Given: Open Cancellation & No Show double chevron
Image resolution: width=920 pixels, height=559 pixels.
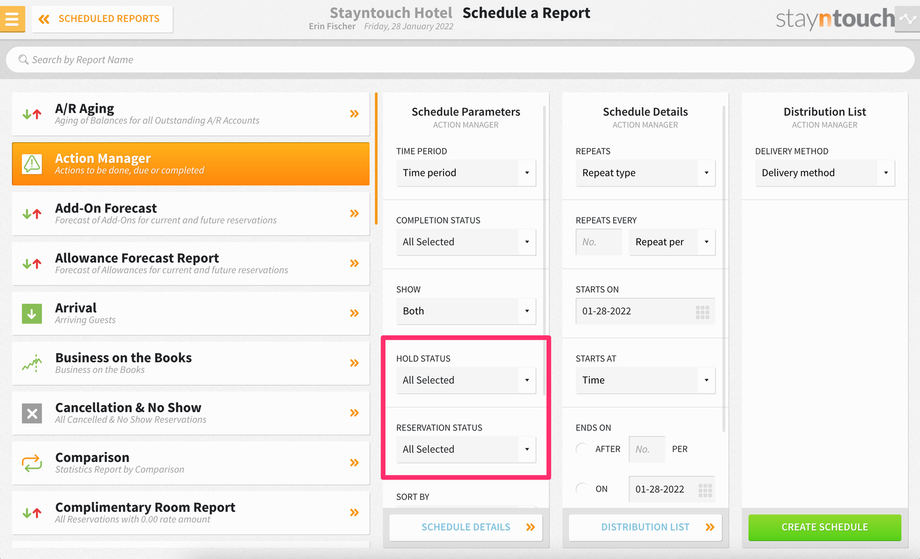Looking at the screenshot, I should [x=354, y=413].
